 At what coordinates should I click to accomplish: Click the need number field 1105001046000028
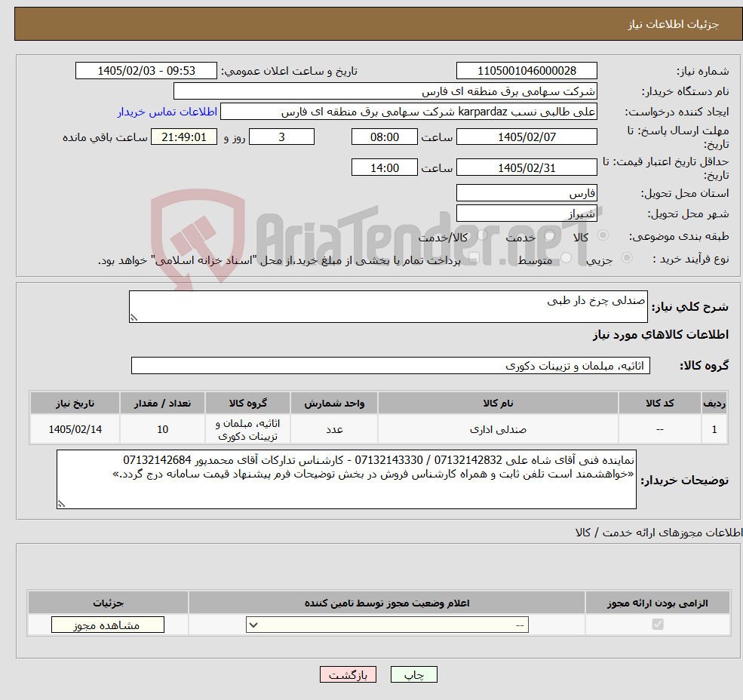(527, 71)
